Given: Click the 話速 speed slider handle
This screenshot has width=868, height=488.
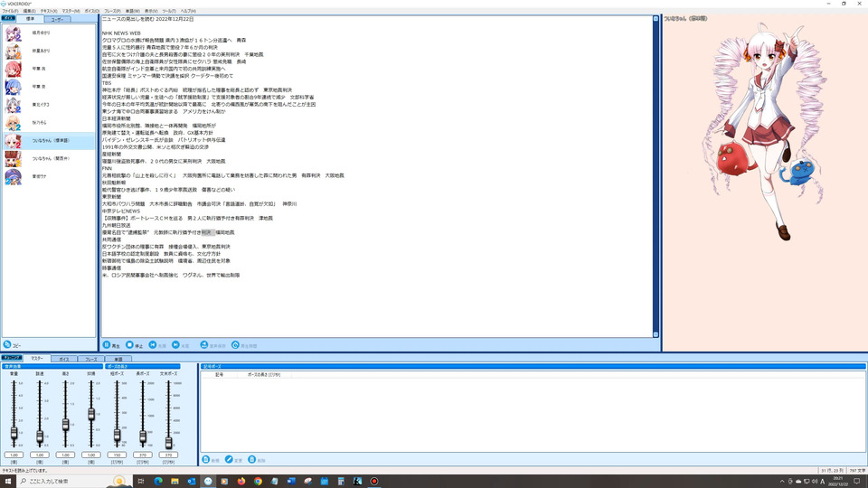Looking at the screenshot, I should pos(40,436).
